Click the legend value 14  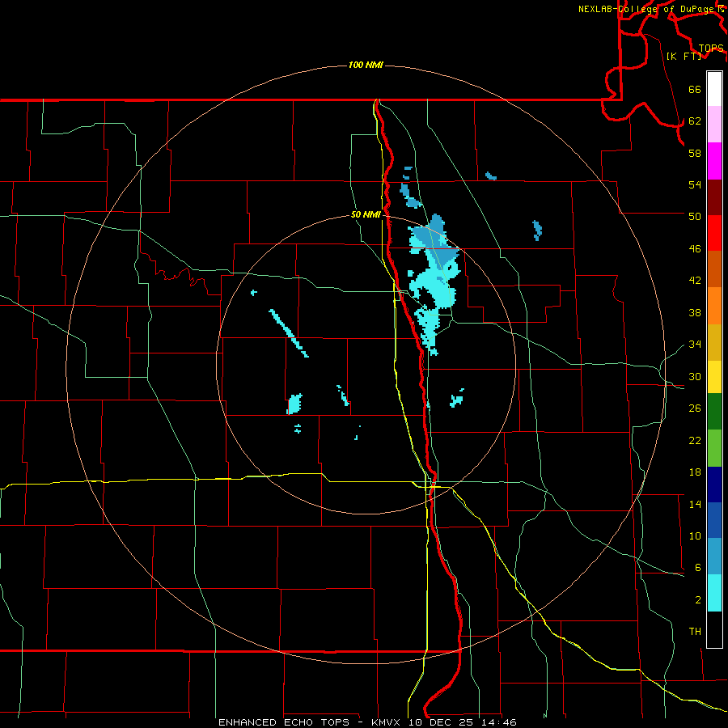pos(695,504)
